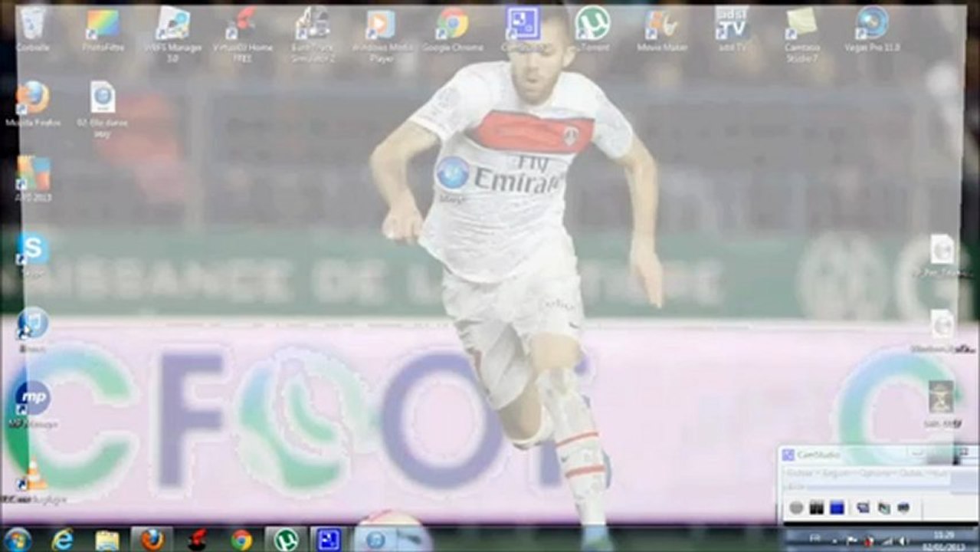Viewport: 980px width, 552px height.
Task: Click the volume speaker tray icon
Action: pyautogui.click(x=903, y=540)
